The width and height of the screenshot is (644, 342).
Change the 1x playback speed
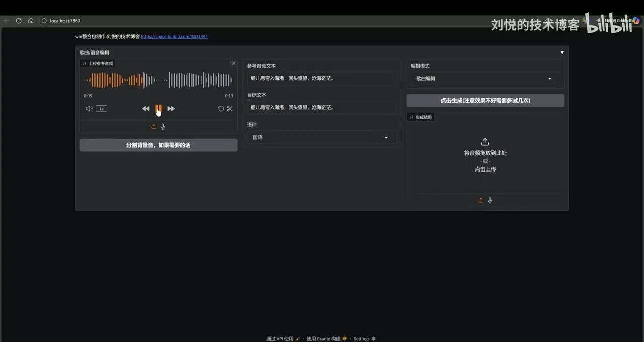click(101, 109)
